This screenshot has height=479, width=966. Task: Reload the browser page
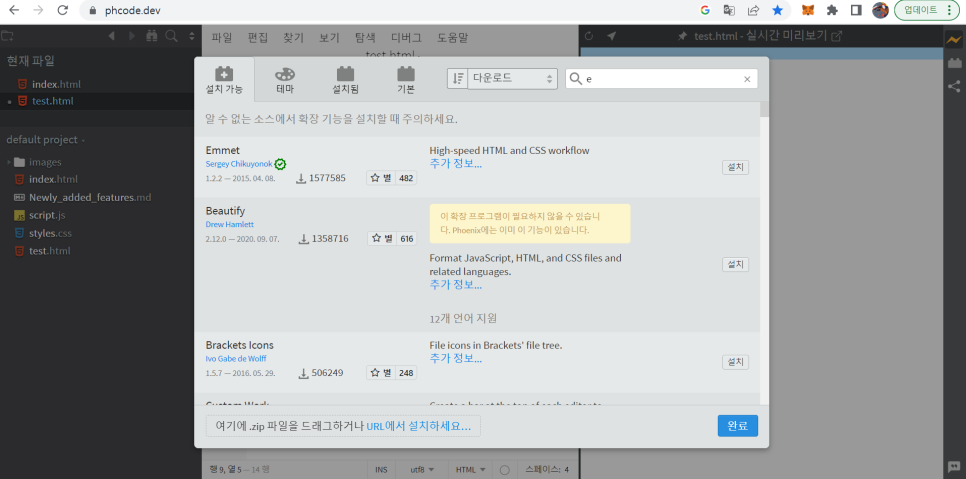62,10
